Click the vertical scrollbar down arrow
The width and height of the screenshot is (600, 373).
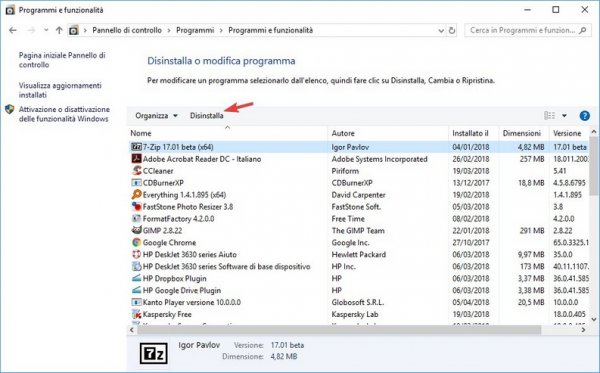click(x=594, y=319)
